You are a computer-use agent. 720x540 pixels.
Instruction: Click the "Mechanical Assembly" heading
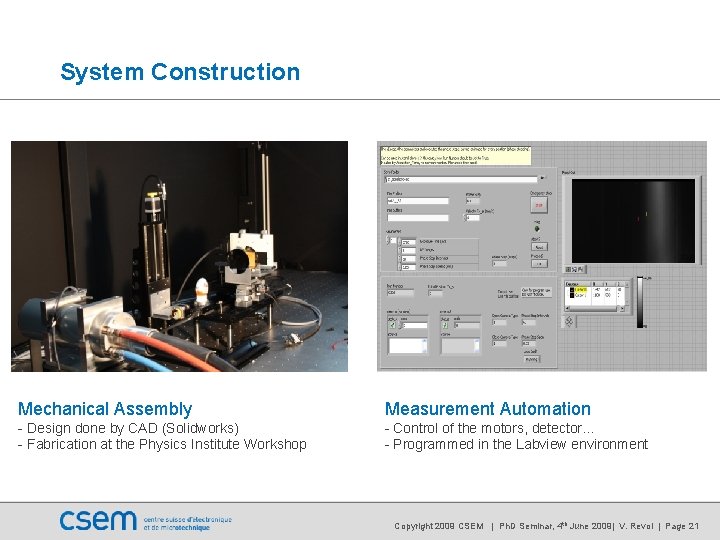point(105,409)
